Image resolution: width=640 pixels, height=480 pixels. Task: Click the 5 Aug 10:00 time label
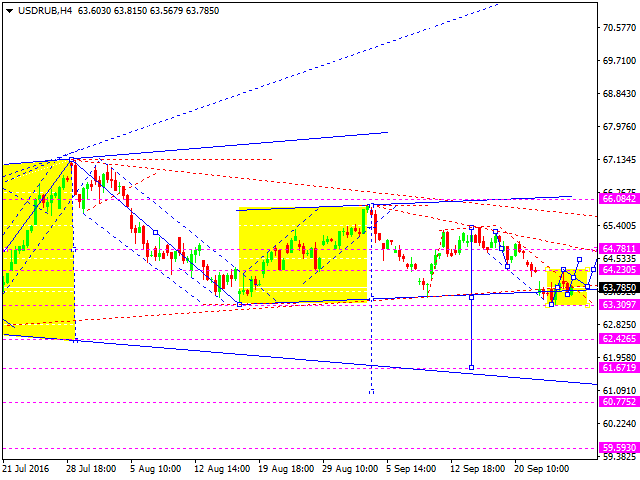click(x=156, y=469)
